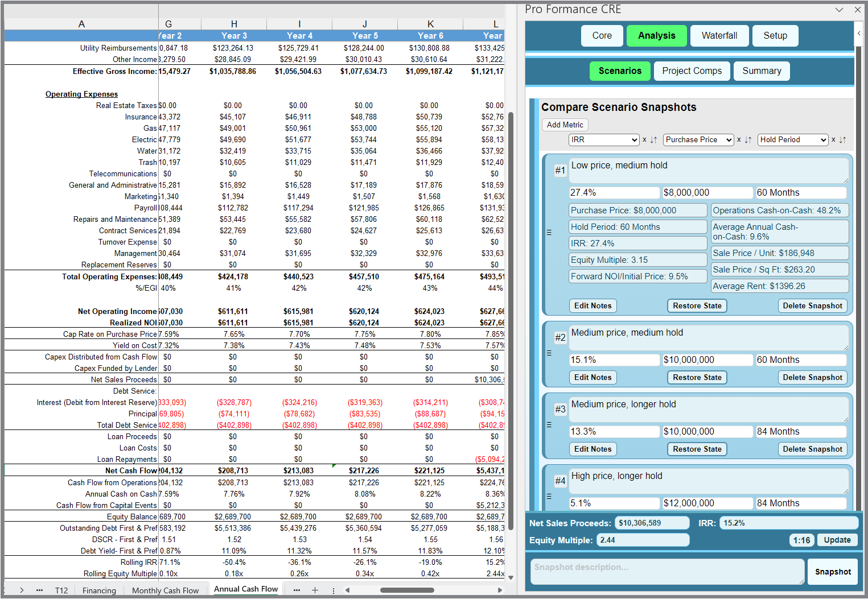Click the sort arrows next to Purchase Price
This screenshot has height=599, width=868.
[747, 139]
